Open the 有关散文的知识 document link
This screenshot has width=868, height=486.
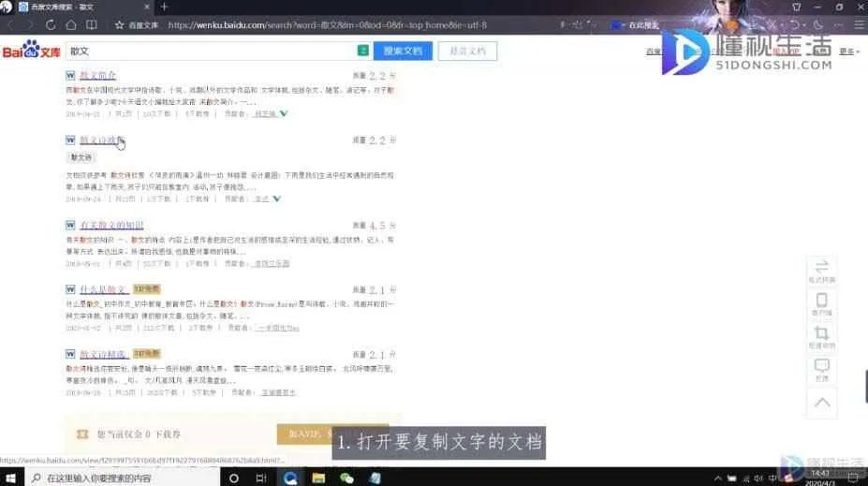[111, 226]
